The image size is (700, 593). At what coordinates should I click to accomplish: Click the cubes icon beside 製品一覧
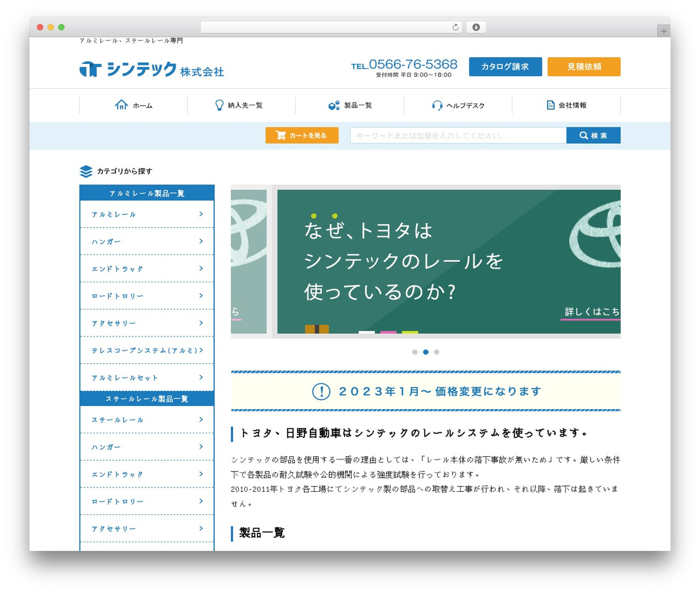coord(334,105)
